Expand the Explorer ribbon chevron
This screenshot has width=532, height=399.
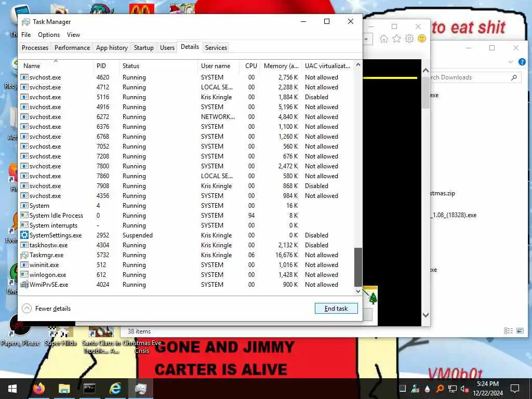[511, 62]
